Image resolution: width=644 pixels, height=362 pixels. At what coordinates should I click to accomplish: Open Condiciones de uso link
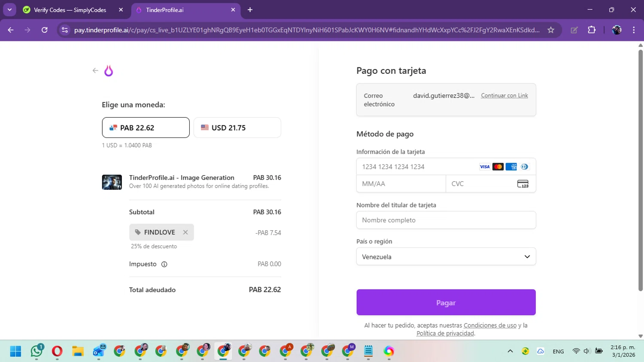pos(490,325)
